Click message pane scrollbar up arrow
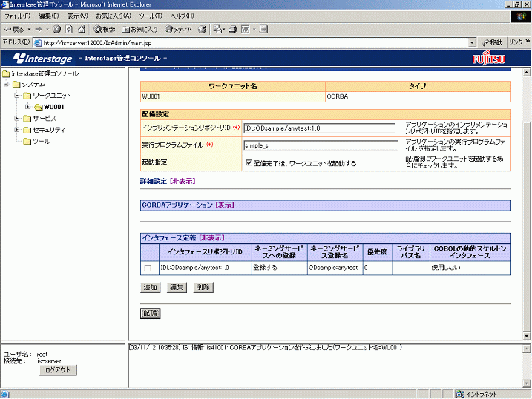 click(526, 349)
